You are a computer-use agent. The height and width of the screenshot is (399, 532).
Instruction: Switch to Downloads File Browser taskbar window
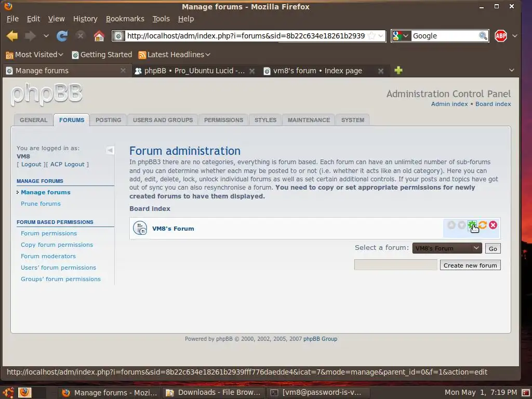213,393
